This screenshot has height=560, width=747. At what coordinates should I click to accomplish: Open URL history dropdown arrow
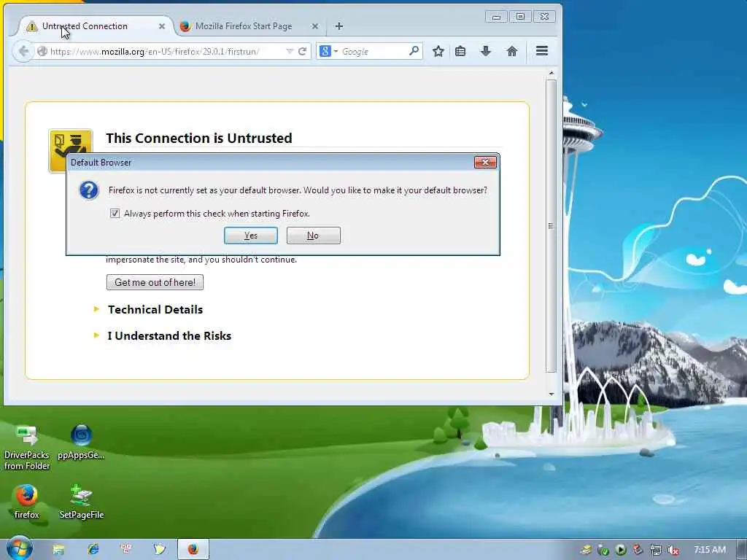pos(289,51)
